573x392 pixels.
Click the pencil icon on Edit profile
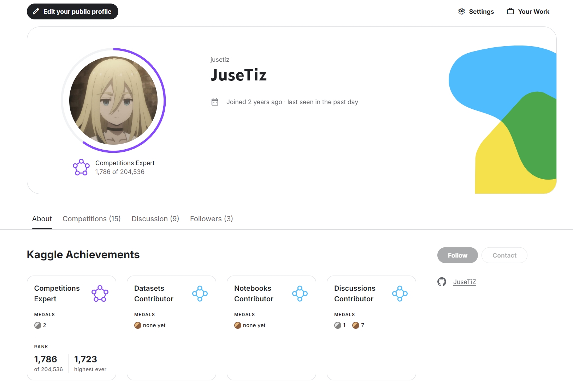(36, 12)
